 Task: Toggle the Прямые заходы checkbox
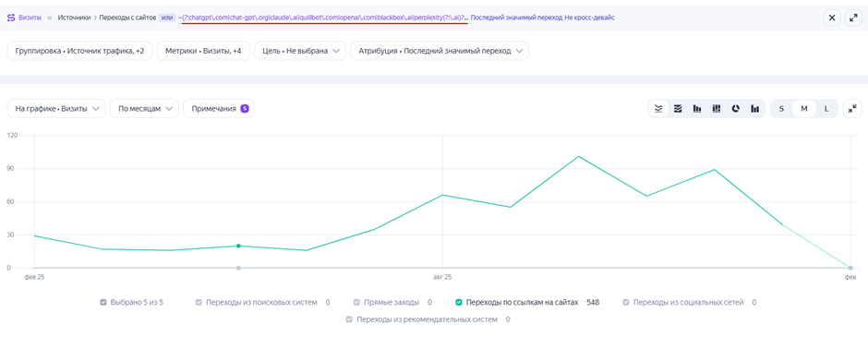pyautogui.click(x=357, y=302)
